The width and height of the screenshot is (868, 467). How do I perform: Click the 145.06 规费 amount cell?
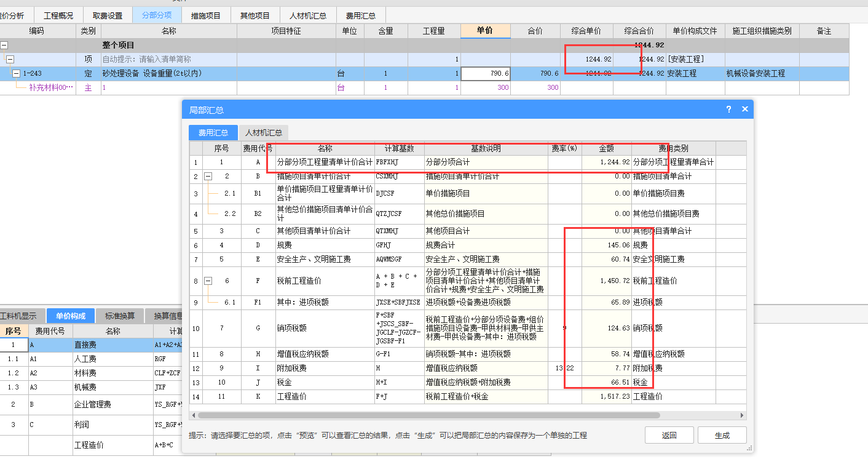[606, 245]
